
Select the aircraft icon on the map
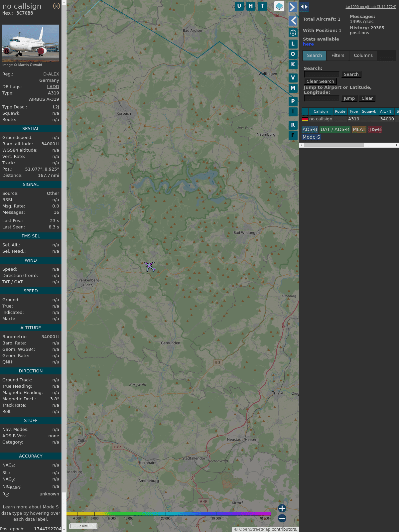(150, 267)
